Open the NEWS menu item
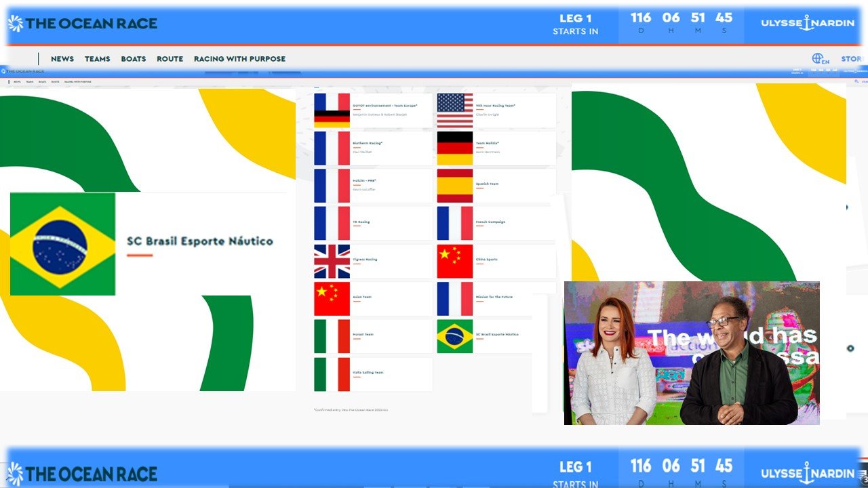 tap(62, 59)
